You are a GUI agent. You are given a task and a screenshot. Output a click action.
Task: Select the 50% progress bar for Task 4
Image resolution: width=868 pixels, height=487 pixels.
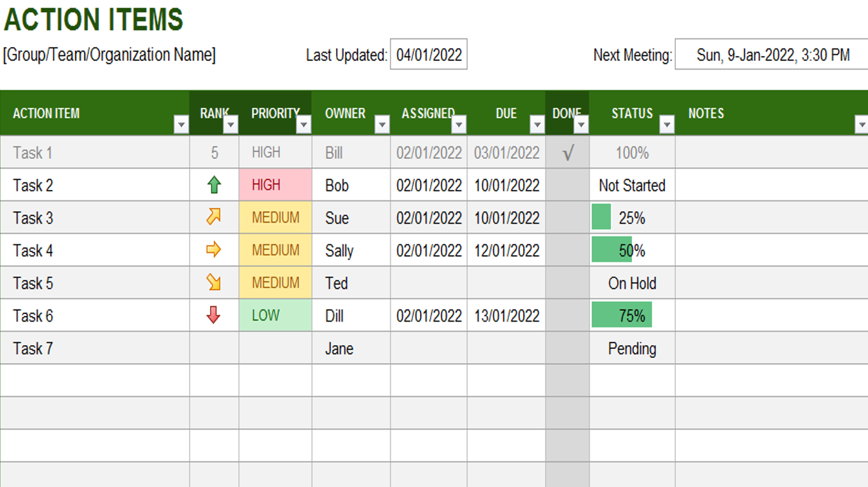point(612,250)
